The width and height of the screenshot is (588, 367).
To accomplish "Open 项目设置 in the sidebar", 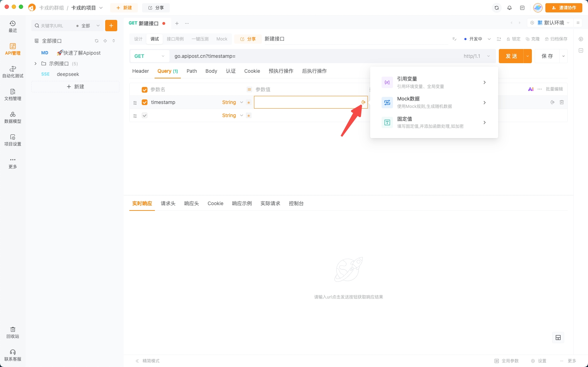I will coord(13,140).
